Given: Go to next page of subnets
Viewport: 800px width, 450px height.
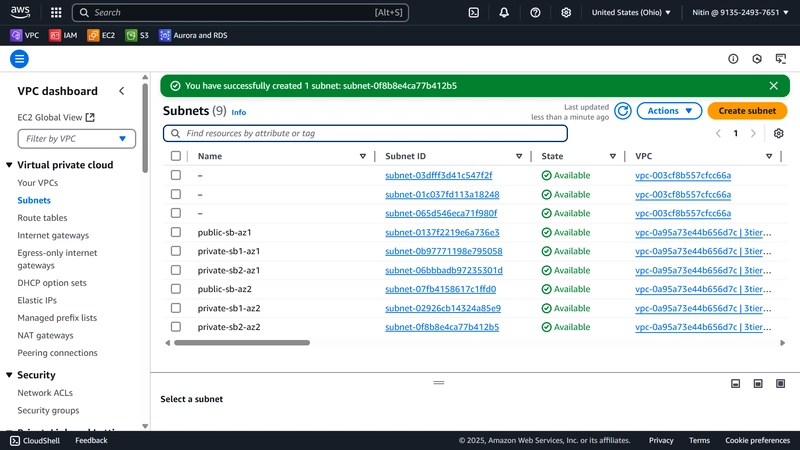Looking at the screenshot, I should coord(753,133).
